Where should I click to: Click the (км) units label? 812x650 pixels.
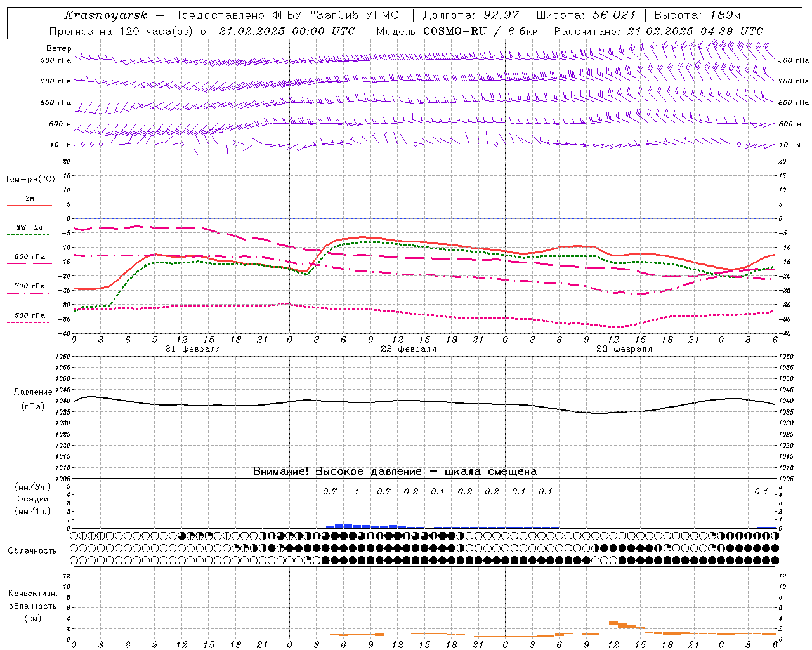pos(33,618)
